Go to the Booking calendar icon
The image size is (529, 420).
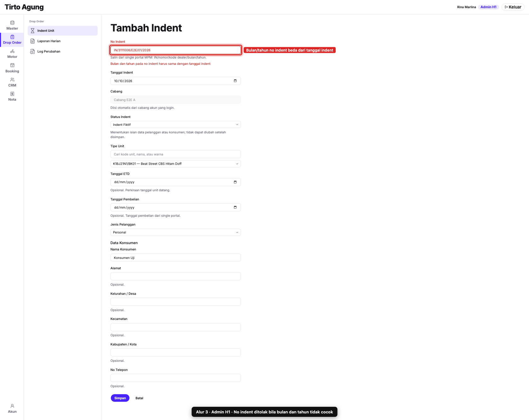point(12,65)
